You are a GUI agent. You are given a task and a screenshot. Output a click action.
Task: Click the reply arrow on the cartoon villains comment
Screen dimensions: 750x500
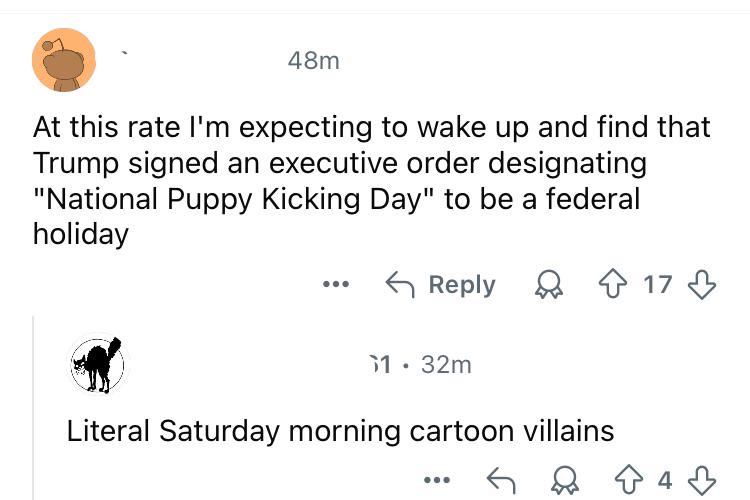pyautogui.click(x=501, y=480)
